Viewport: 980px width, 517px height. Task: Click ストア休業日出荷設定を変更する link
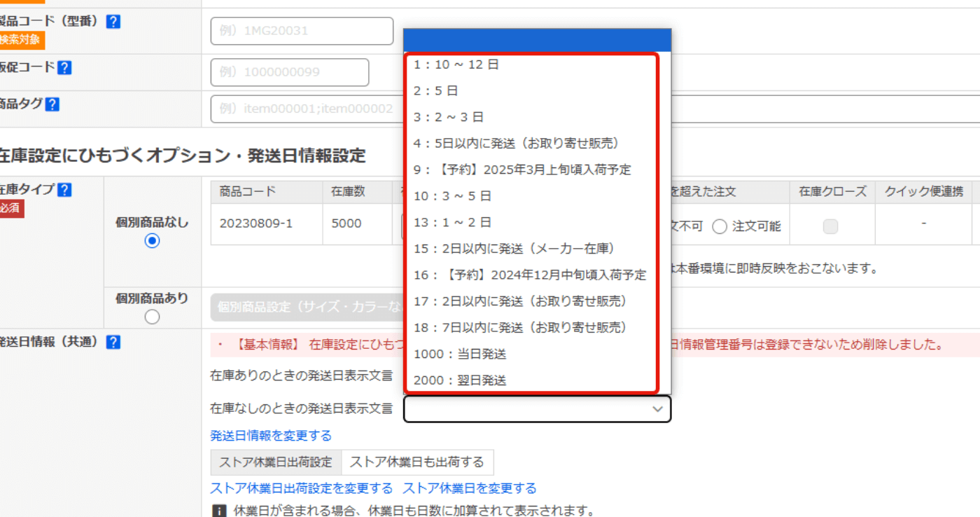(302, 488)
